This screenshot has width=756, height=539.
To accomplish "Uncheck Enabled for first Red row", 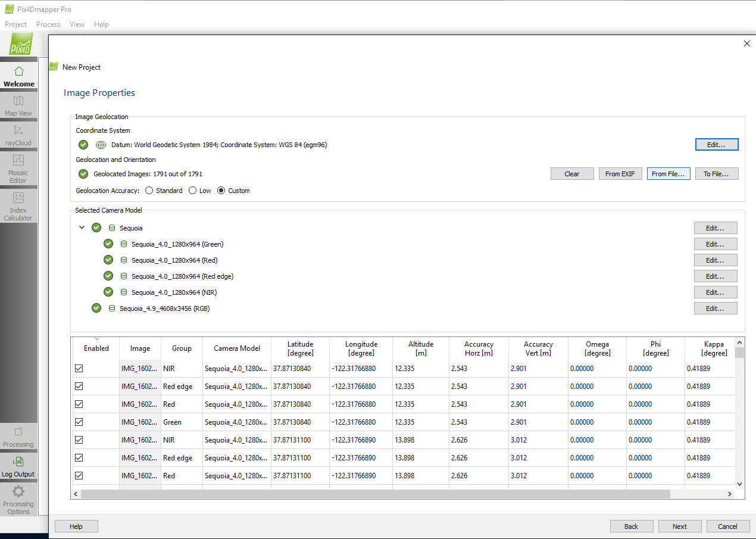I will [79, 404].
